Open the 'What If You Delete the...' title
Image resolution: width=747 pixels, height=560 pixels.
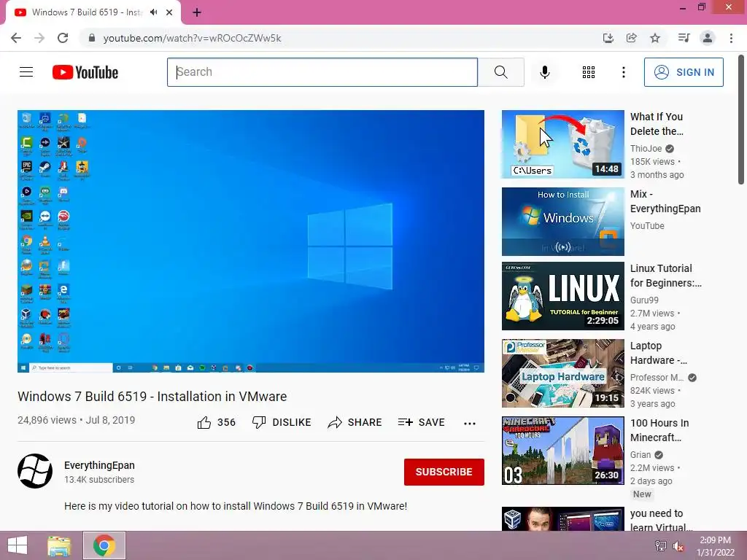657,124
